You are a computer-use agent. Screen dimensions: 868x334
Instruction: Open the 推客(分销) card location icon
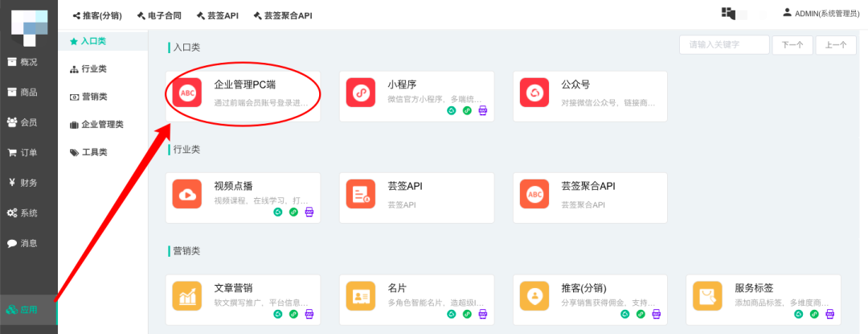[x=534, y=296]
